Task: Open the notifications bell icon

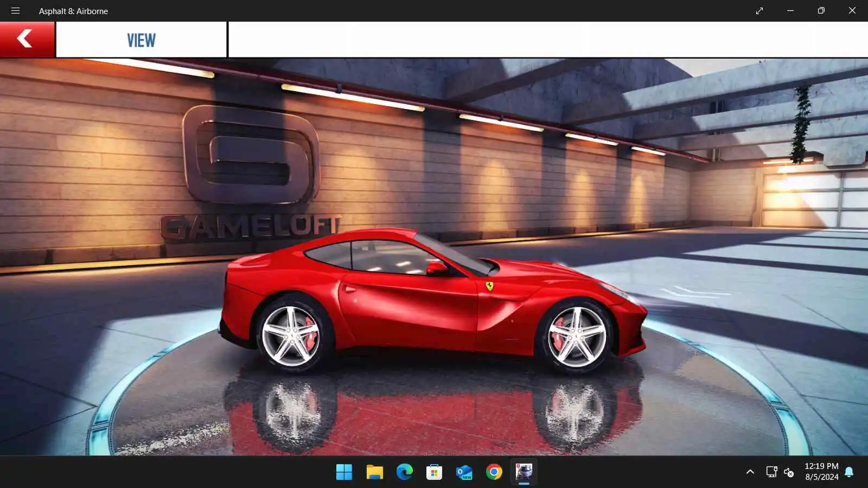Action: [850, 472]
